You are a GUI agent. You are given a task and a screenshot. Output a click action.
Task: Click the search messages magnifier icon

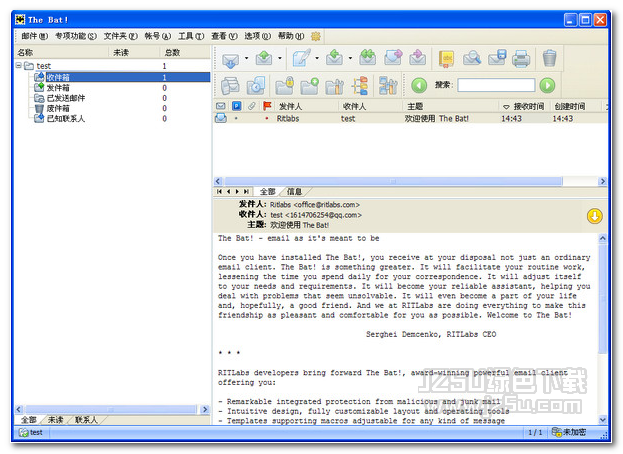pos(472,58)
